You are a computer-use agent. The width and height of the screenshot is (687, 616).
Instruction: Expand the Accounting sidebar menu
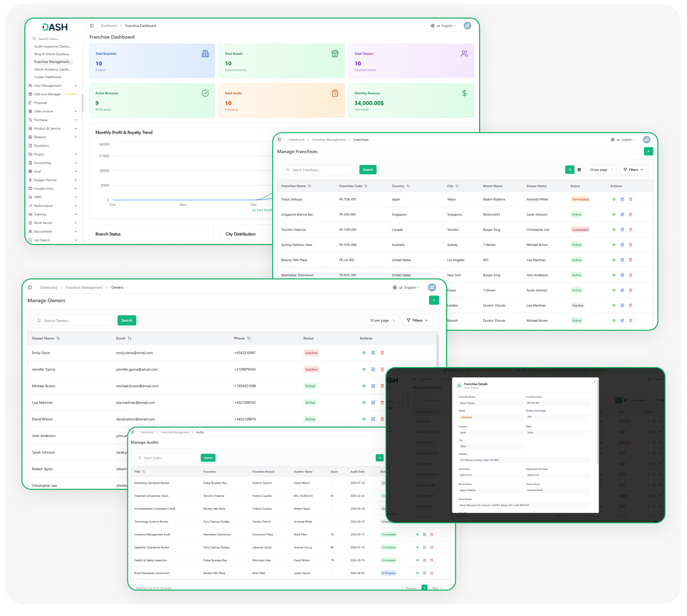pos(53,163)
